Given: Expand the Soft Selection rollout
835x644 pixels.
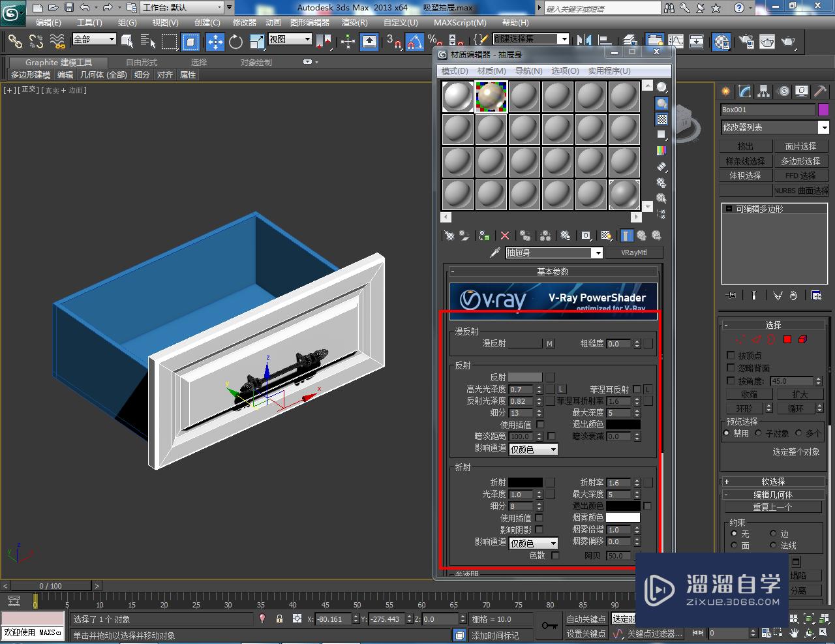Looking at the screenshot, I should [x=773, y=482].
